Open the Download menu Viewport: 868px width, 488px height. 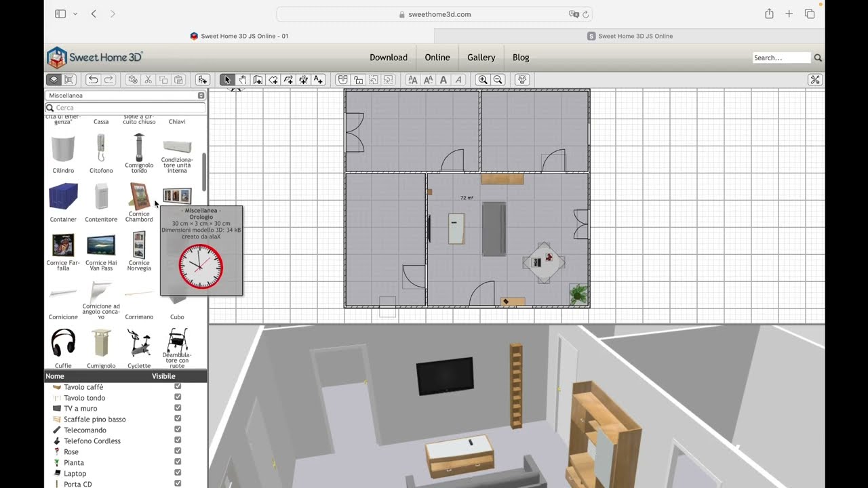pos(389,58)
